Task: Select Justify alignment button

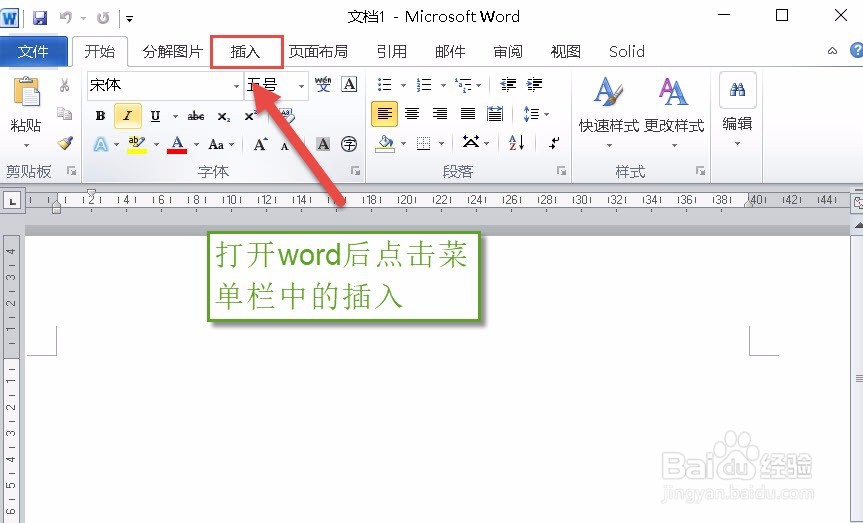Action: pos(468,114)
